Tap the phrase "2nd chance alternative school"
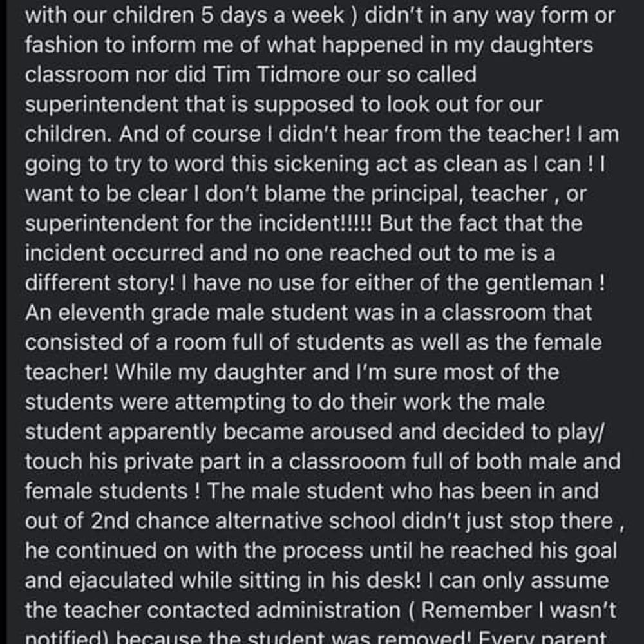 243,521
